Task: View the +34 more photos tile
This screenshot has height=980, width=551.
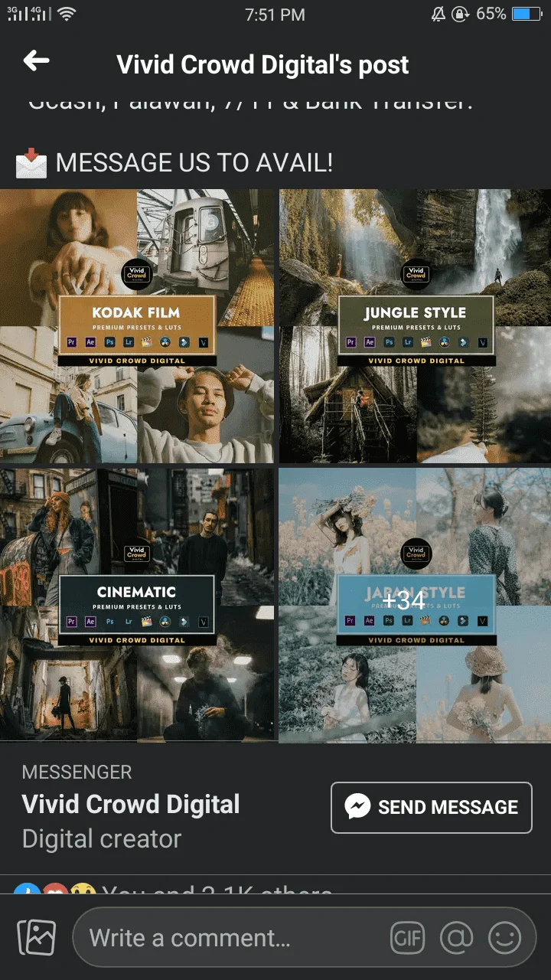Action: [415, 605]
